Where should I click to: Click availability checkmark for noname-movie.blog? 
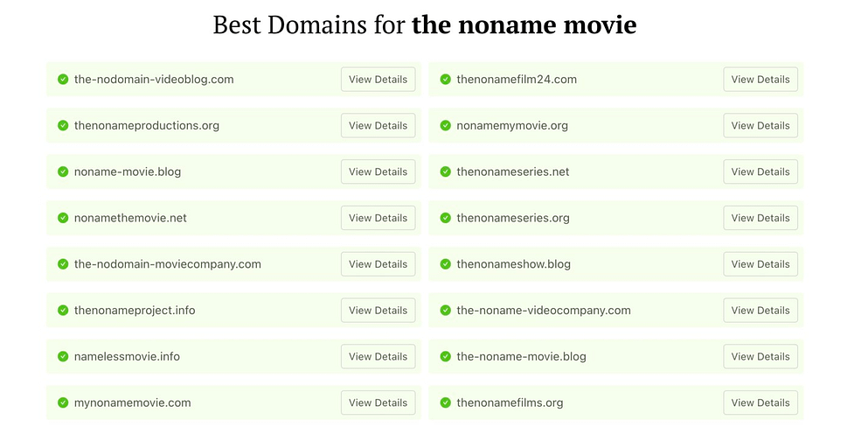pos(63,172)
